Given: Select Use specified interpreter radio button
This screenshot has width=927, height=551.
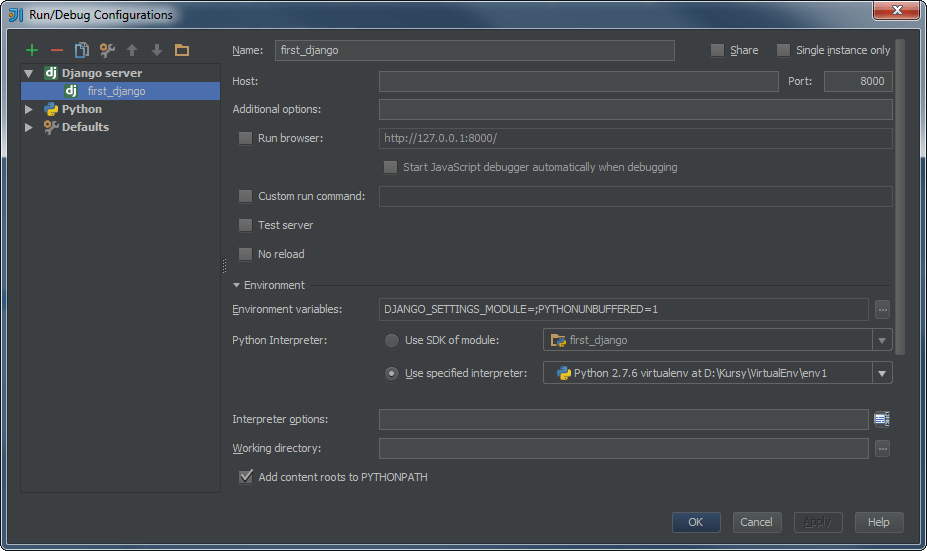Looking at the screenshot, I should pos(391,374).
